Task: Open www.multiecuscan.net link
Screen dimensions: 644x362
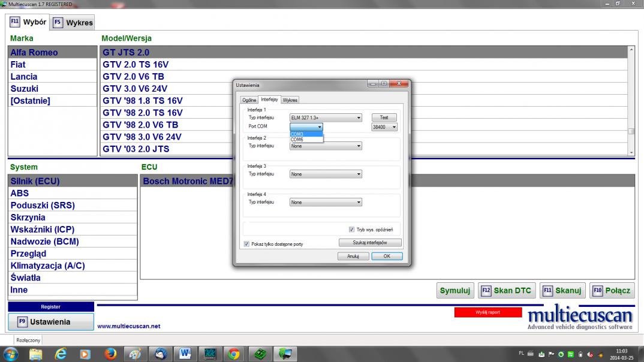Action: coord(128,326)
